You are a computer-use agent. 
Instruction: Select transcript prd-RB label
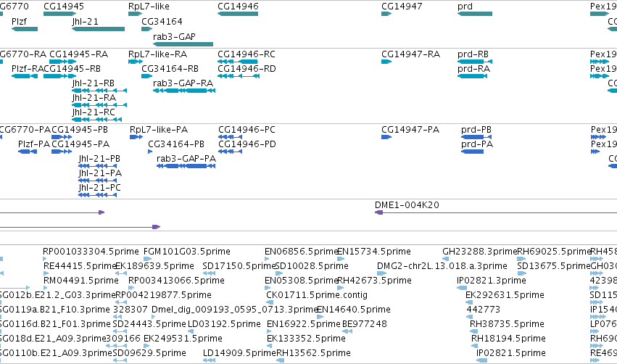click(x=473, y=54)
